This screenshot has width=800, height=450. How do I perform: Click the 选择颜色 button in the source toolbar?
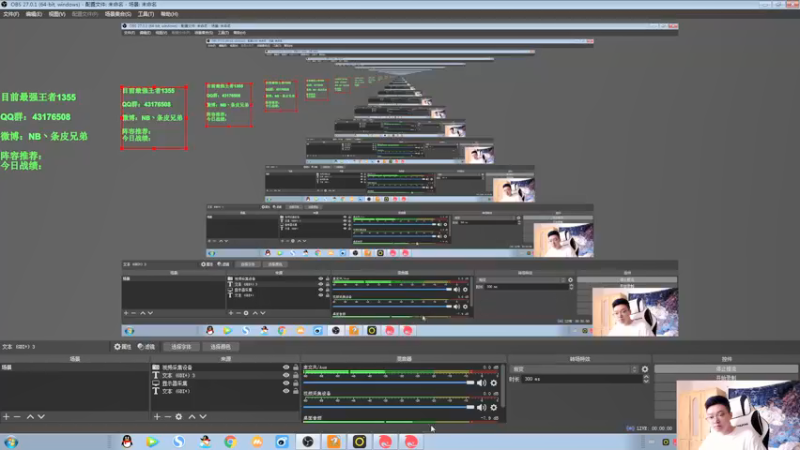(x=220, y=347)
